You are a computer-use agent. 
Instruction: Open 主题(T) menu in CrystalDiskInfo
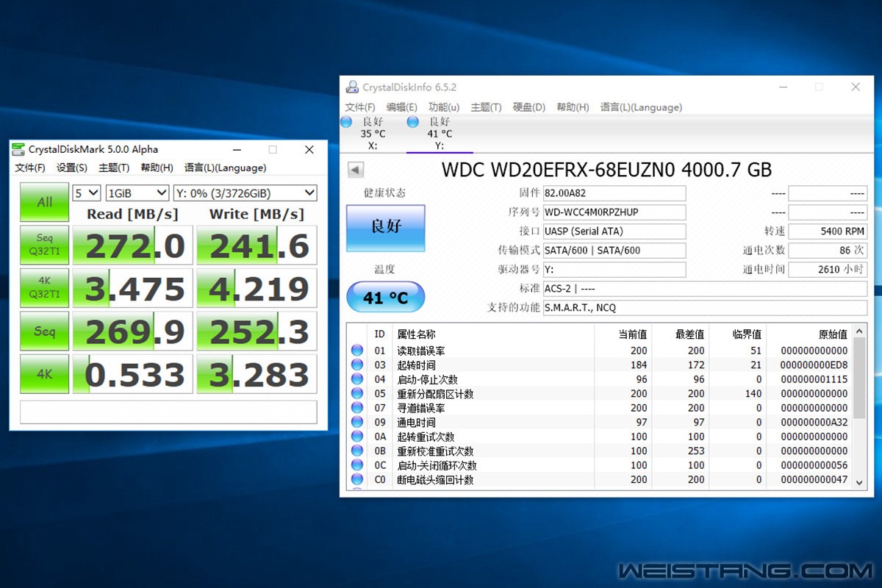pyautogui.click(x=486, y=107)
